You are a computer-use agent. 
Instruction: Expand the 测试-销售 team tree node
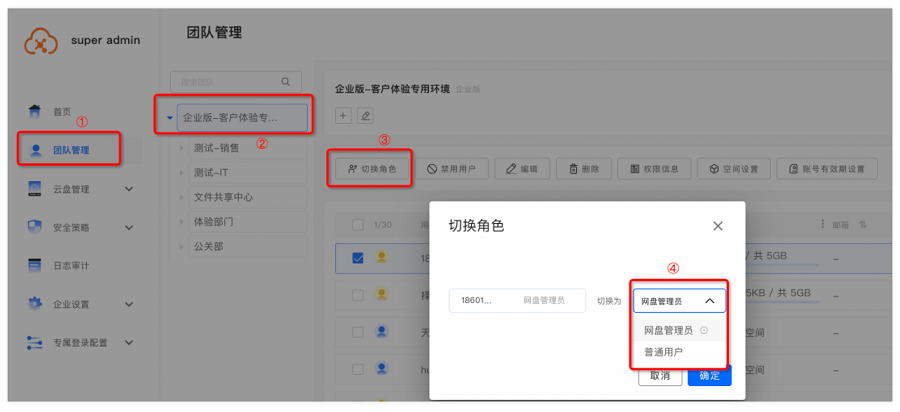[182, 148]
